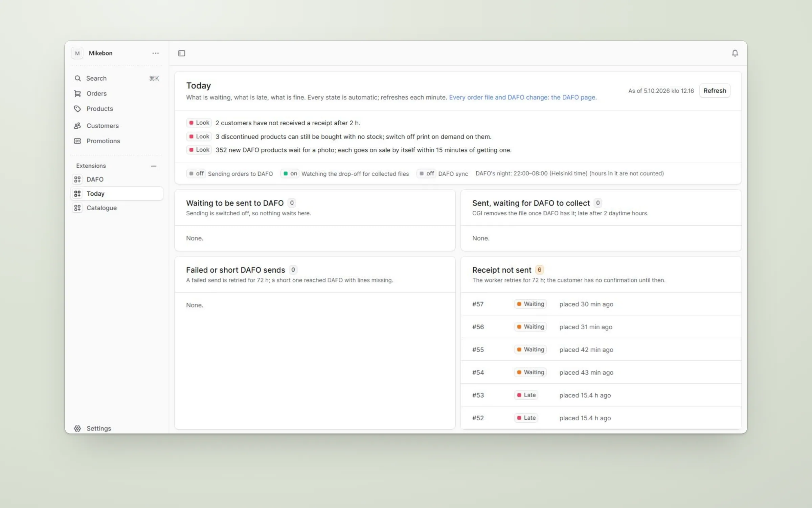Click the Today extension icon

click(x=77, y=193)
